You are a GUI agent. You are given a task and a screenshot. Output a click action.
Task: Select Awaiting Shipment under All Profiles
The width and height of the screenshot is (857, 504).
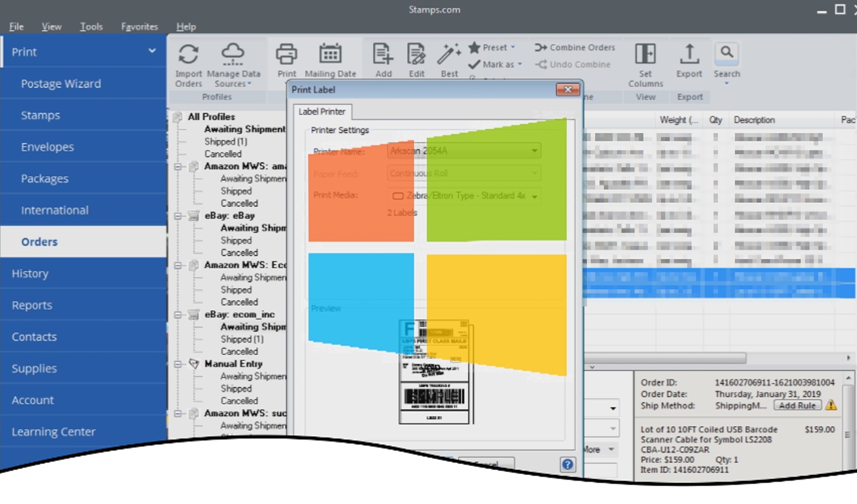point(244,129)
